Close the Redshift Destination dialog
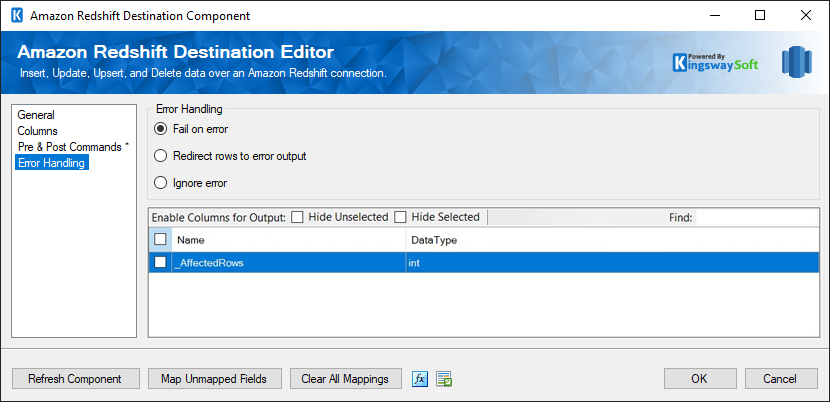The height and width of the screenshot is (402, 830). [x=806, y=15]
